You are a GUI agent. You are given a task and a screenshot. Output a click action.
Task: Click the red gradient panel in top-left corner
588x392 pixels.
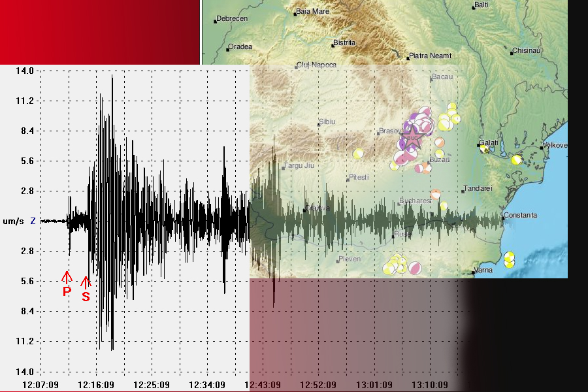[99, 31]
